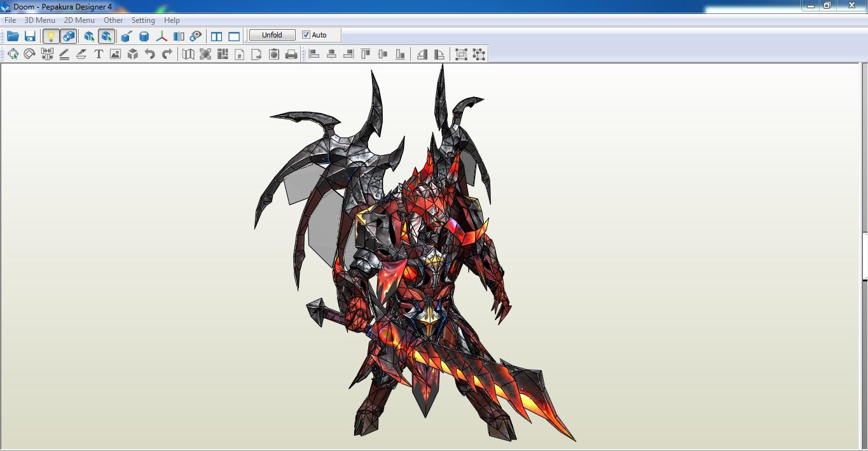The width and height of the screenshot is (868, 451).
Task: Click the clipboard snapshot icon
Action: point(274,55)
